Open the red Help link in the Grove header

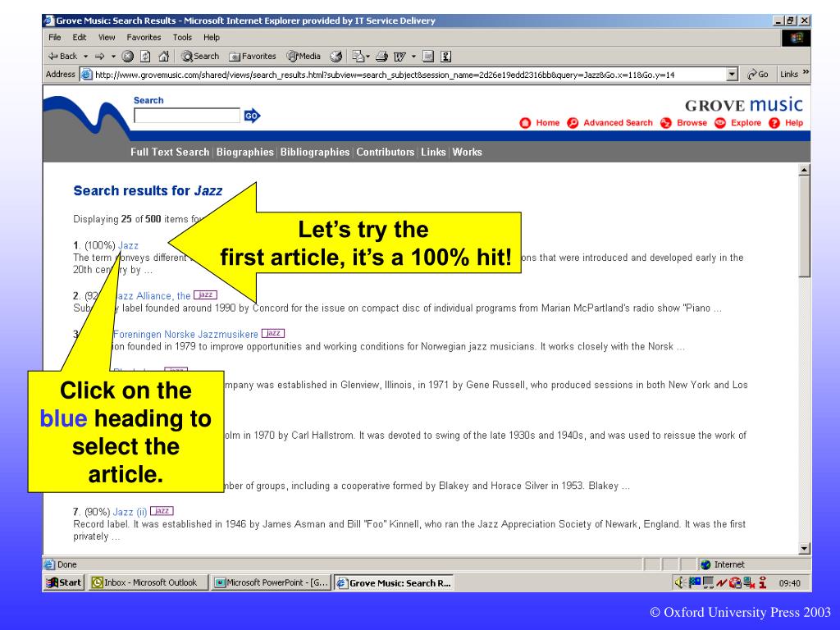coord(794,123)
